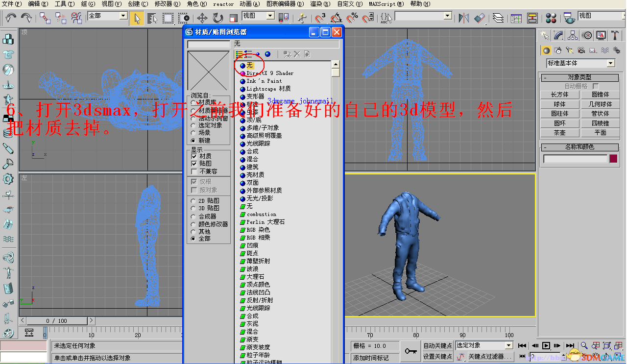
Task: Open Select by Name list icon
Action: pyautogui.click(x=152, y=18)
